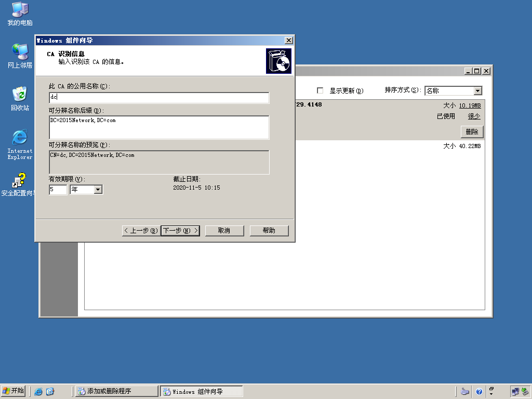Open the validity period unit dropdown

click(x=98, y=189)
